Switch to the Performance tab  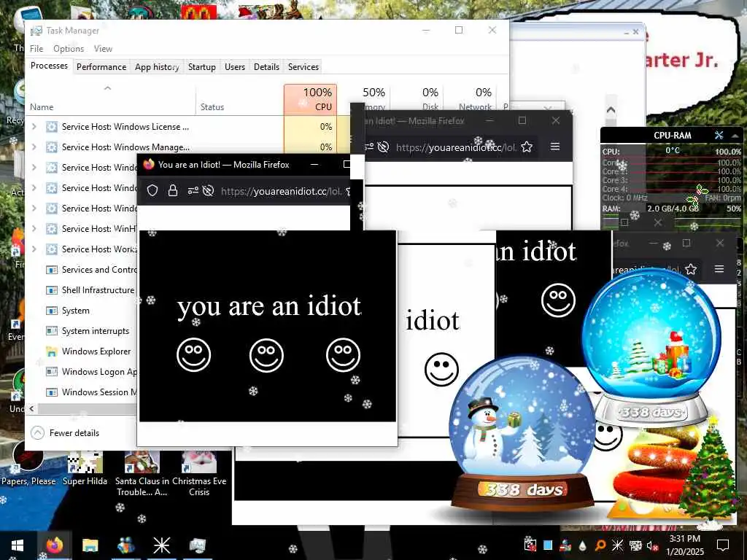coord(101,66)
